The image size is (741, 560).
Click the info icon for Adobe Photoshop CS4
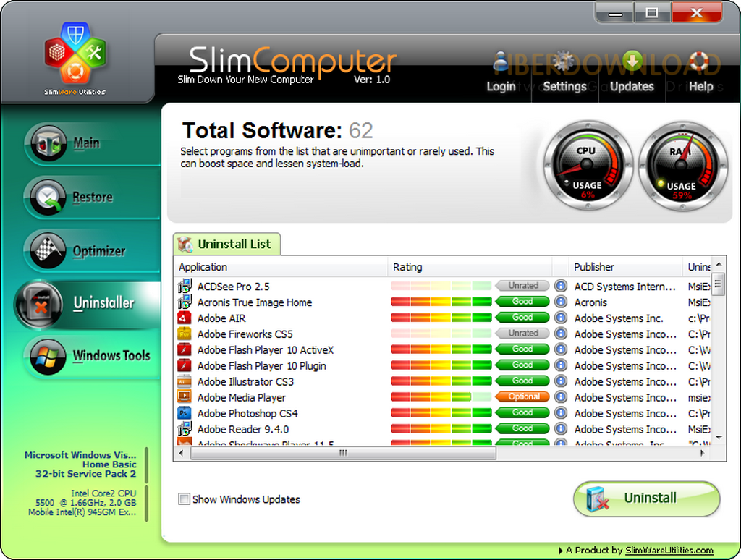coord(561,412)
